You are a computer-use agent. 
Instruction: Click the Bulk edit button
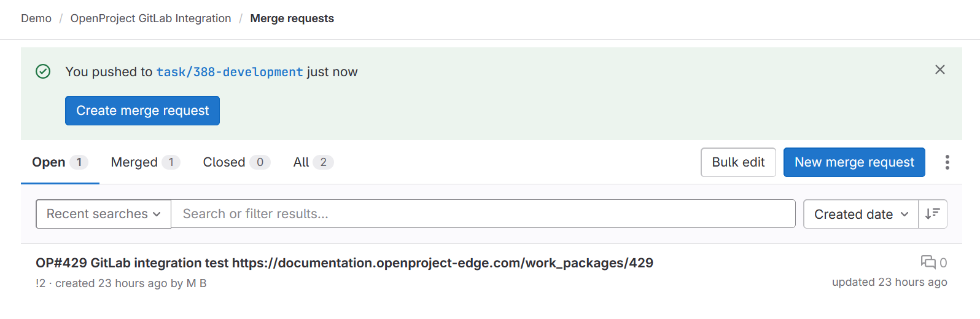738,162
